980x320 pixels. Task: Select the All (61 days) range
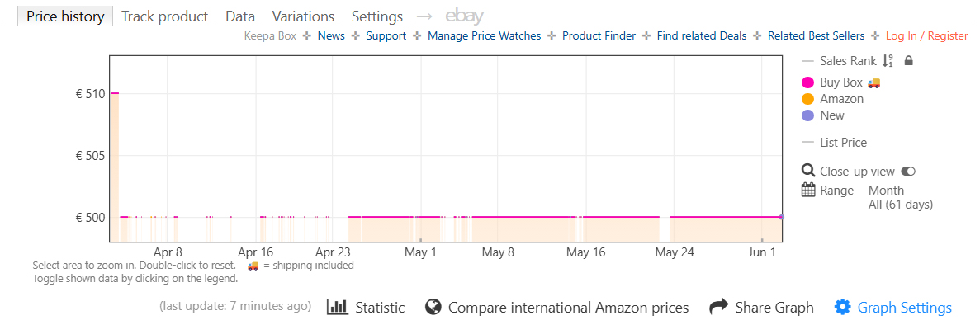pos(901,204)
